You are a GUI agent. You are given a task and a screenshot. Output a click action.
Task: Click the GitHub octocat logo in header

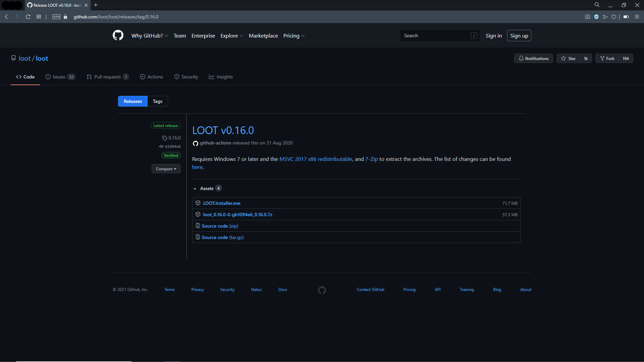click(x=118, y=36)
